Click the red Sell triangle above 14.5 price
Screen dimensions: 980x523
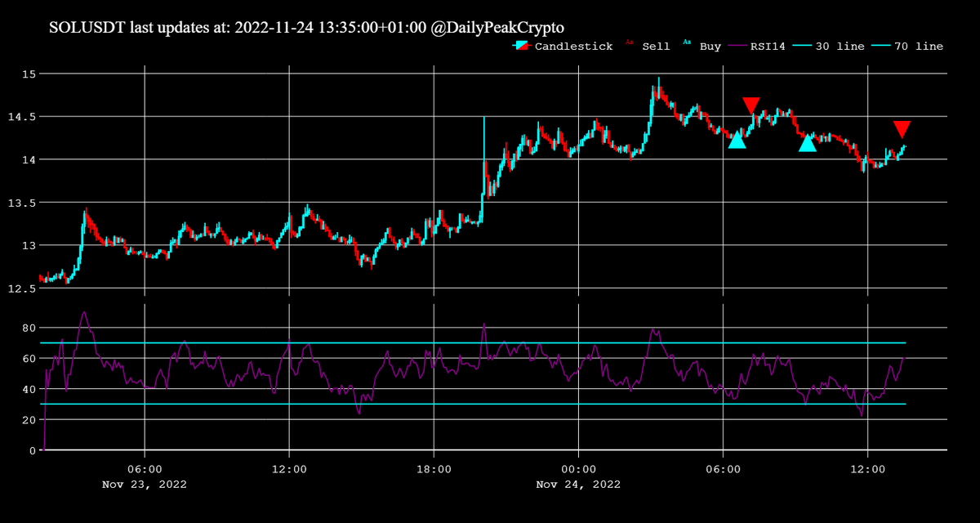click(751, 105)
